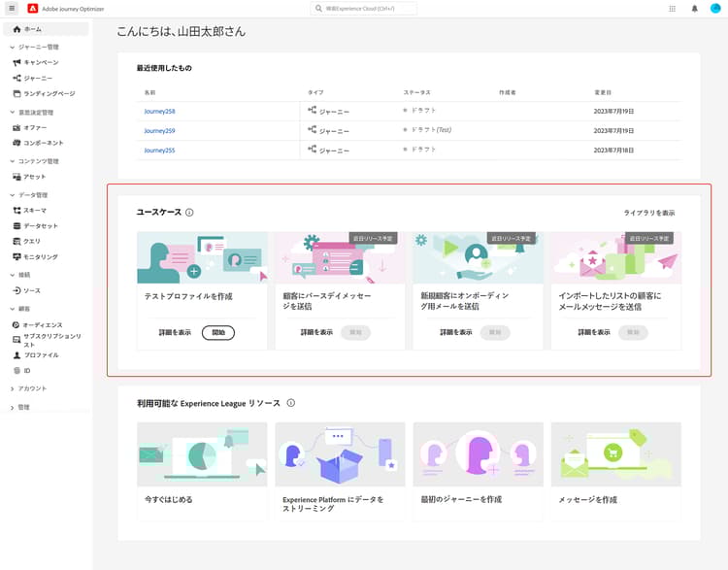Open Experience Platform にデータをストリーミング card
Screen dimensions: 728x570
(340, 471)
